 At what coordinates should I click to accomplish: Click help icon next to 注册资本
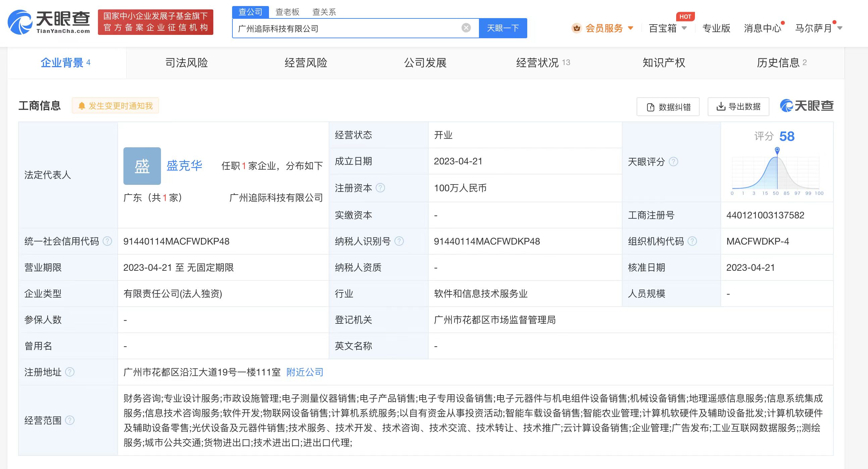pyautogui.click(x=380, y=188)
